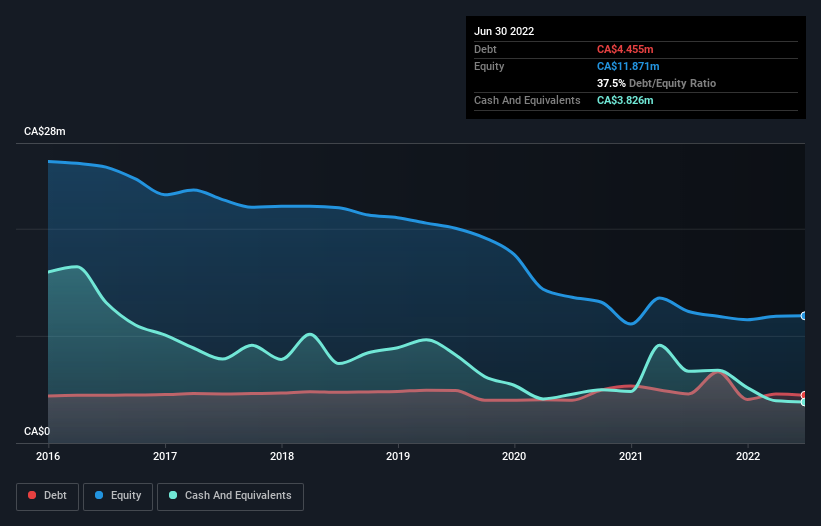Click the CA$0 y-axis label
The width and height of the screenshot is (821, 526).
(x=37, y=431)
